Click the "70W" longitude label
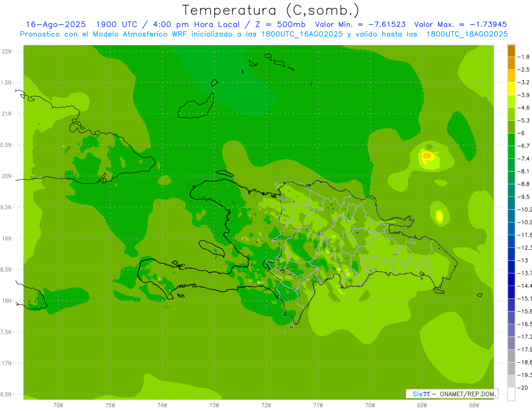 370,405
